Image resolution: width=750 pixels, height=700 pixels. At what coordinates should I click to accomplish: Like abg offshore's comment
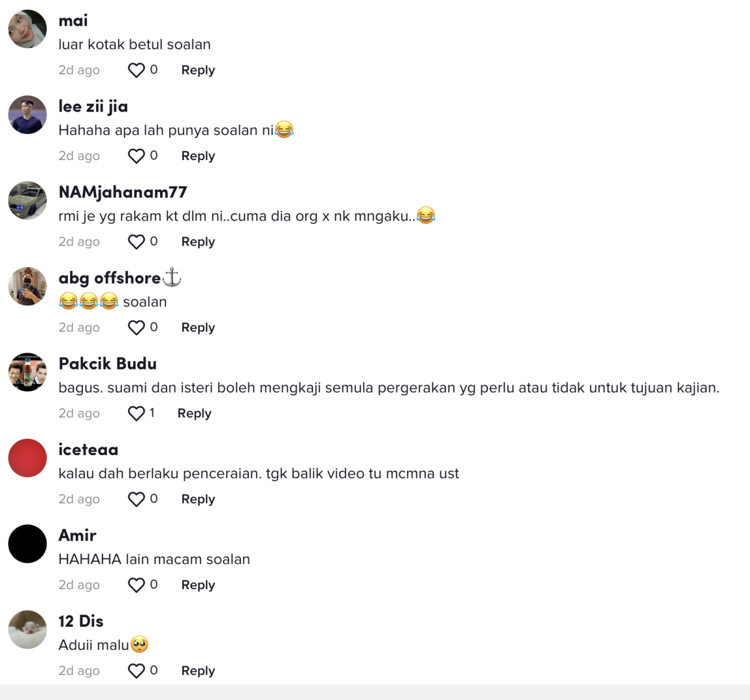click(136, 328)
